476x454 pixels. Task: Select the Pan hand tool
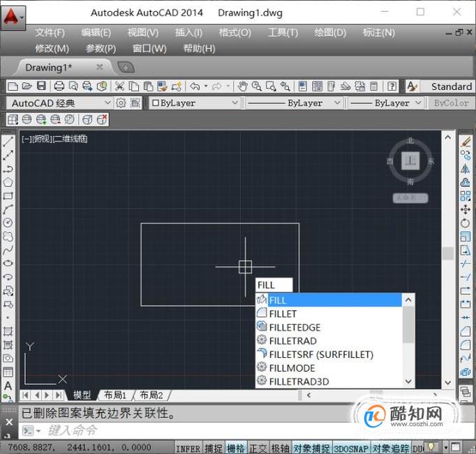point(242,86)
